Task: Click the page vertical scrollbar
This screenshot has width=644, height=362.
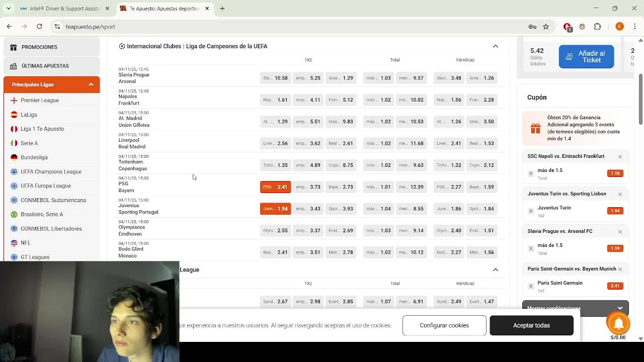Action: tap(640, 99)
